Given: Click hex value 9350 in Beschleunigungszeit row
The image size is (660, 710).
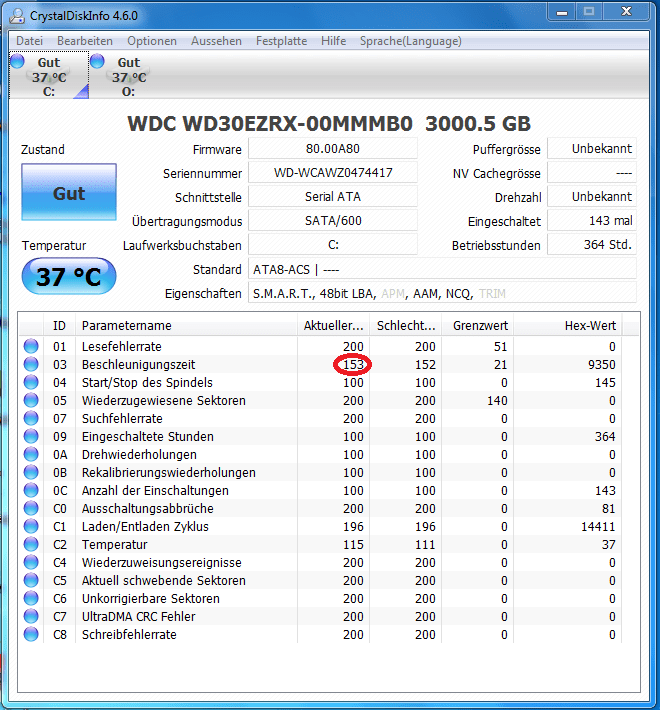Looking at the screenshot, I should [601, 365].
